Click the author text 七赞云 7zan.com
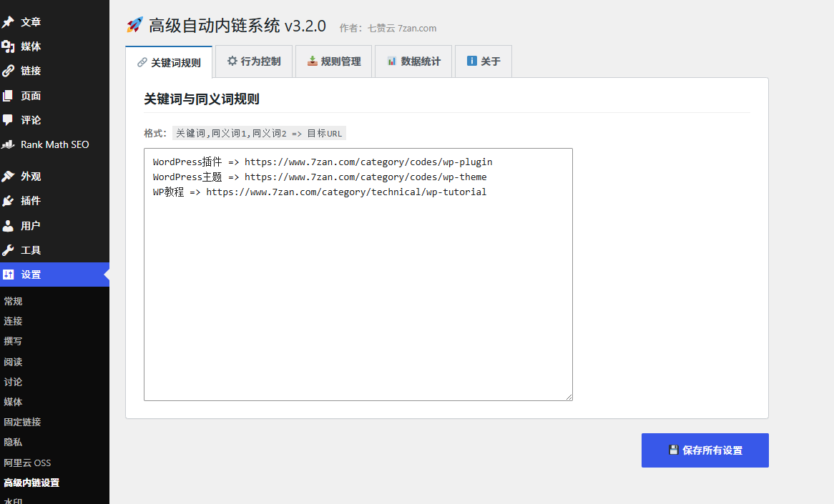Viewport: 834px width, 504px height. 401,28
